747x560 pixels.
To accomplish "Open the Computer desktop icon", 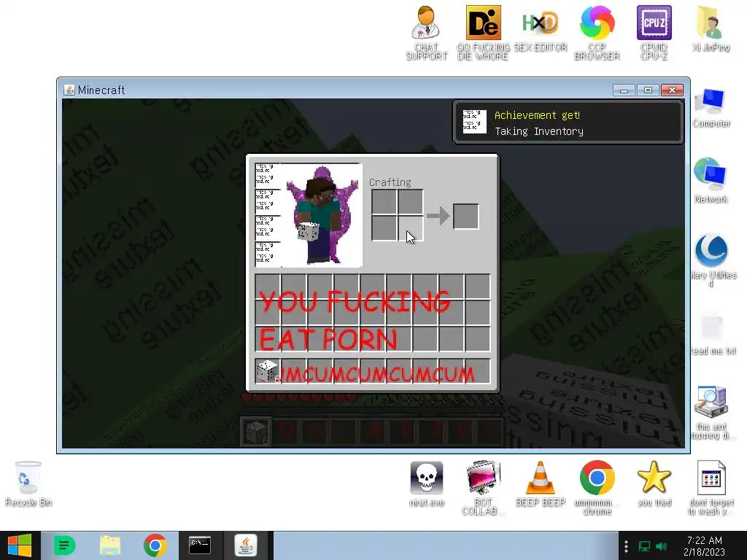I will (711, 108).
